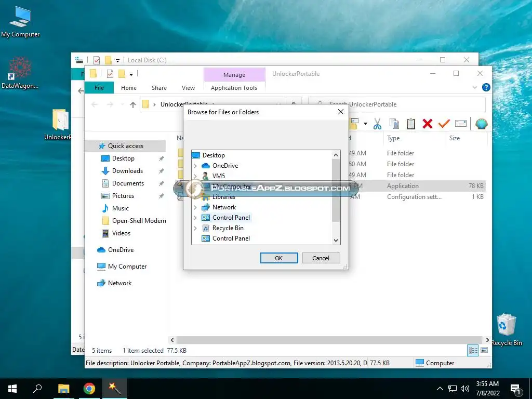Select the highlighted Control Panel with expander

(x=231, y=218)
